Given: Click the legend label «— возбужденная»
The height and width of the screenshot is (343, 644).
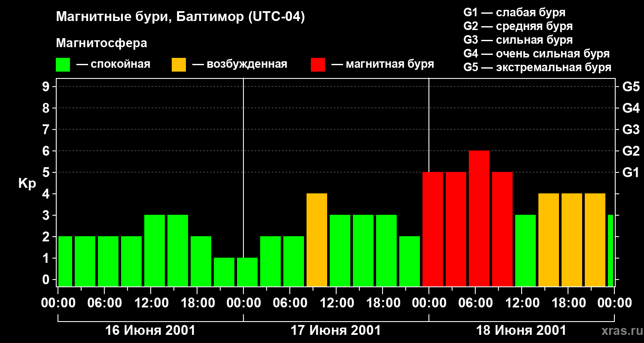Looking at the screenshot, I should 240,65.
